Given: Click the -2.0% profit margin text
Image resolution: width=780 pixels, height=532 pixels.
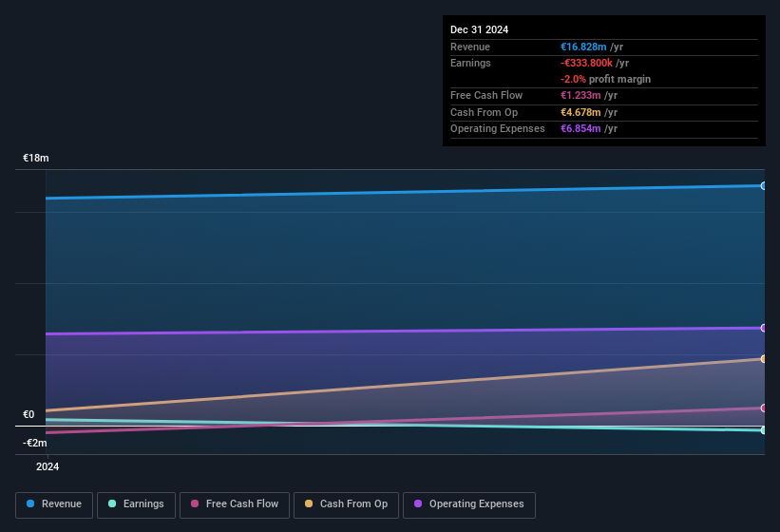Looking at the screenshot, I should [605, 79].
